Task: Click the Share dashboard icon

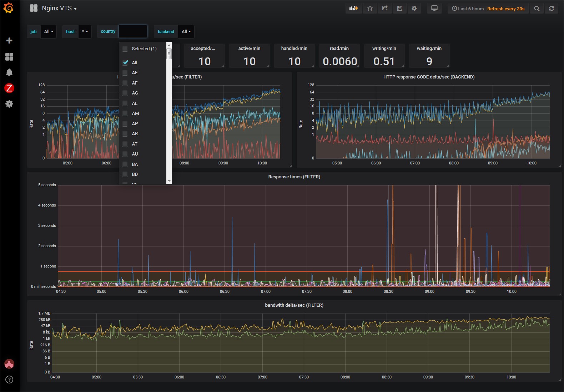Action: [385, 9]
